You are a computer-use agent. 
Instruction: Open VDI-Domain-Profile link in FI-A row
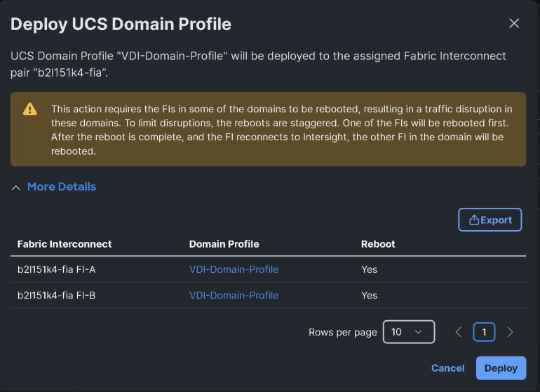(x=234, y=269)
